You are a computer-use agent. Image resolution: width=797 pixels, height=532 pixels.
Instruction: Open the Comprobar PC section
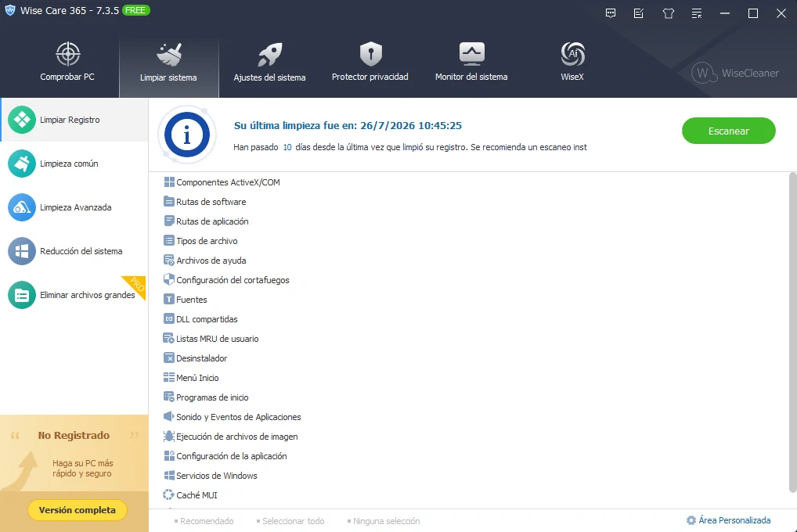tap(67, 62)
